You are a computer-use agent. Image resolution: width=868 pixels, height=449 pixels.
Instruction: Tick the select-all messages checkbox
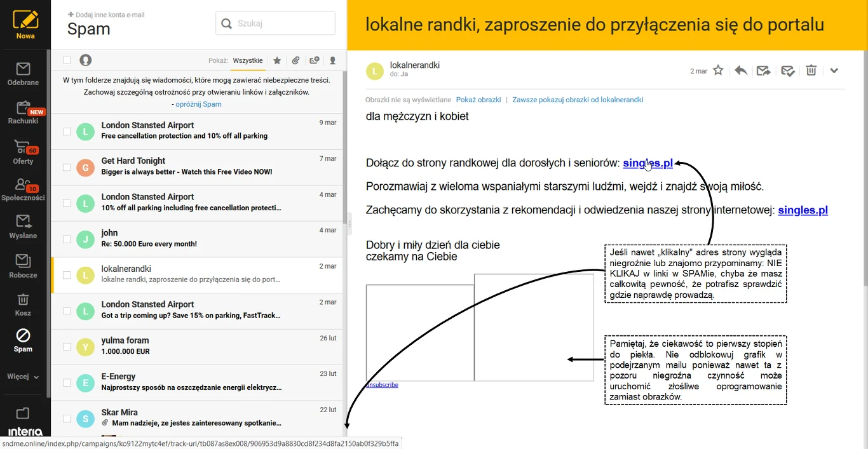67,60
